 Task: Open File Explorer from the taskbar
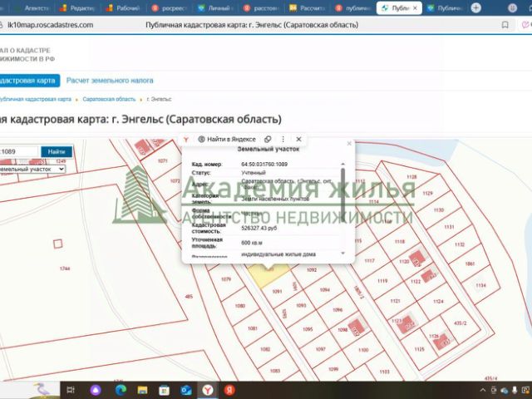142,390
